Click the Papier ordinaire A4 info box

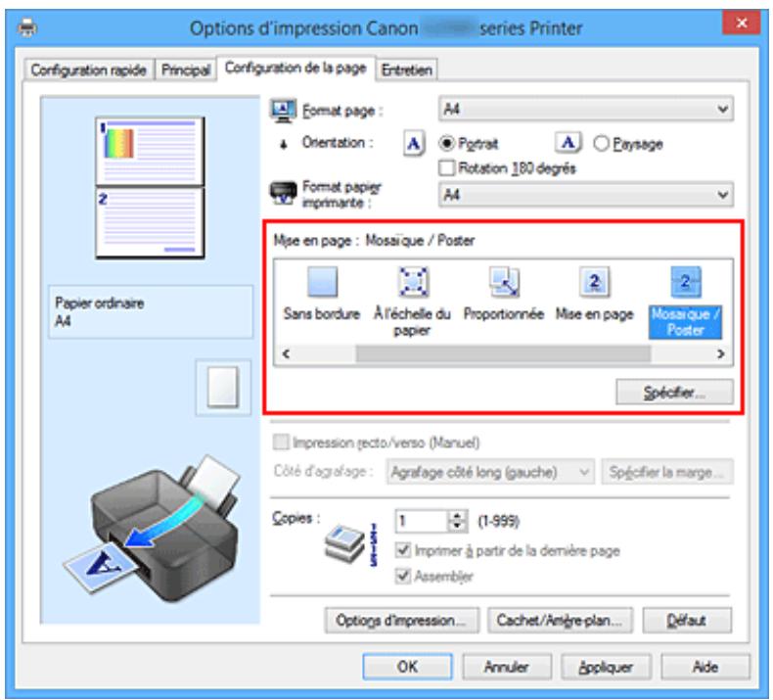(151, 311)
